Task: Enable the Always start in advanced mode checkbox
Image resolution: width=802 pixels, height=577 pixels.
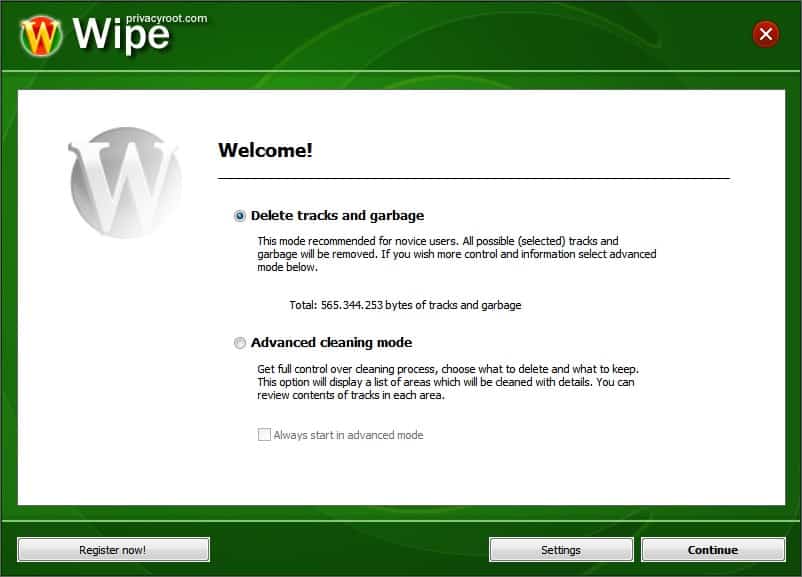Action: point(264,435)
